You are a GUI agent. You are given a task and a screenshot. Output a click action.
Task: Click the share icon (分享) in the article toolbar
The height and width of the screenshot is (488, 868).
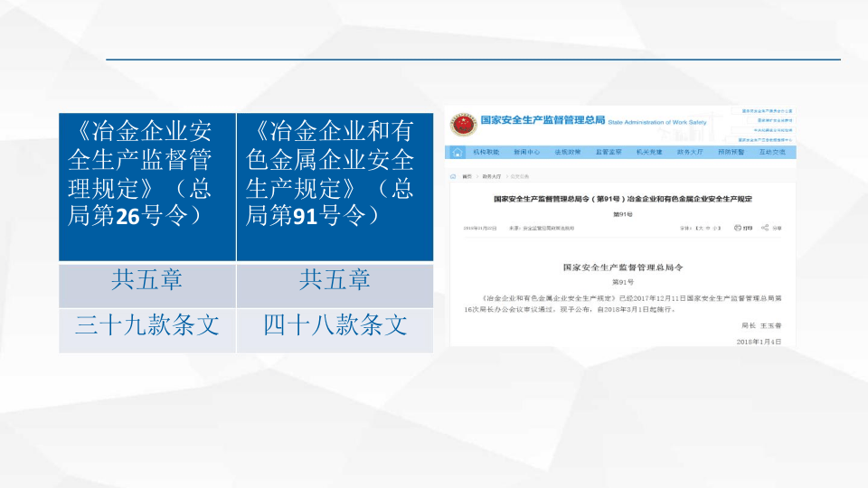click(765, 228)
